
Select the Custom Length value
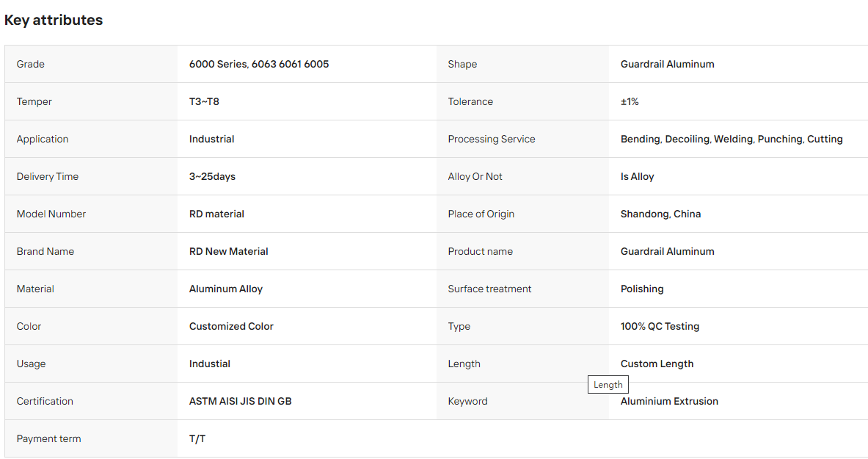(657, 364)
